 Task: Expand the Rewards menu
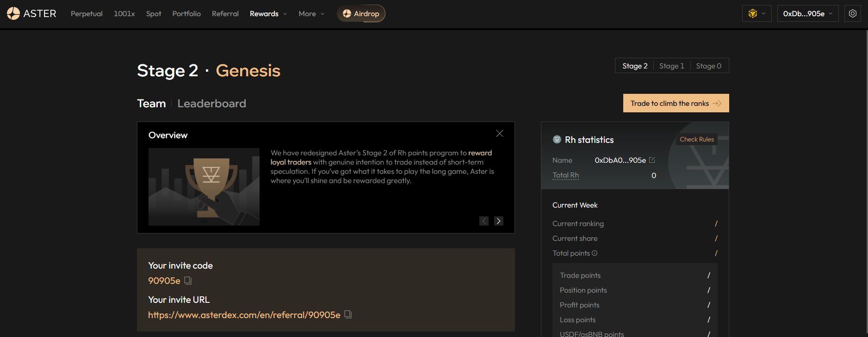(x=268, y=14)
